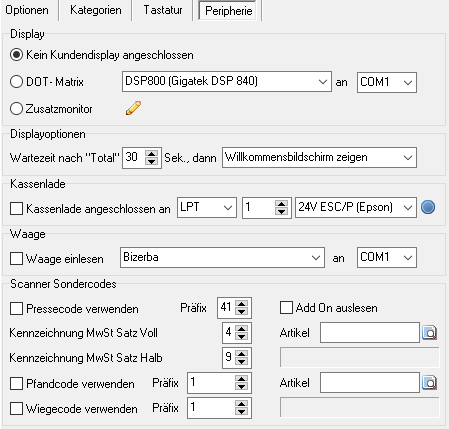This screenshot has height=429, width=449.
Task: Enable the Waage einlesen checkbox
Action: (x=16, y=259)
